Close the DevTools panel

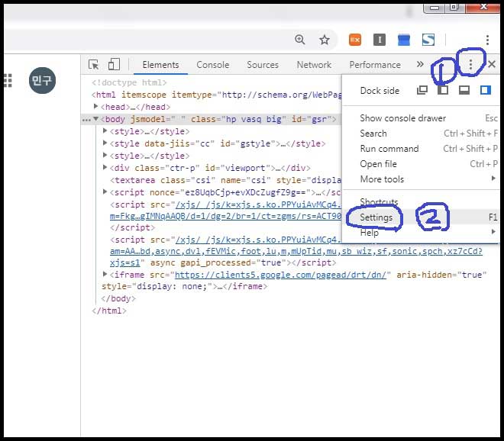[x=492, y=64]
